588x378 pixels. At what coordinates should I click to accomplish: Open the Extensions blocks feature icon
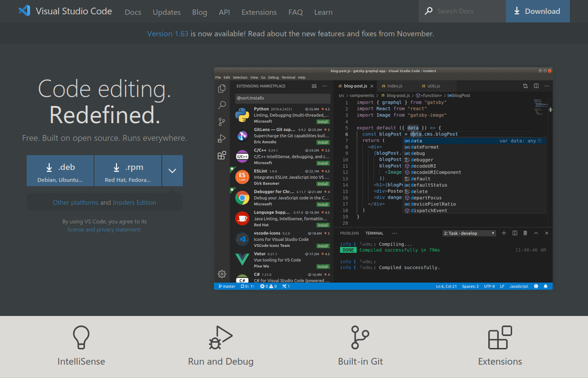(x=500, y=338)
